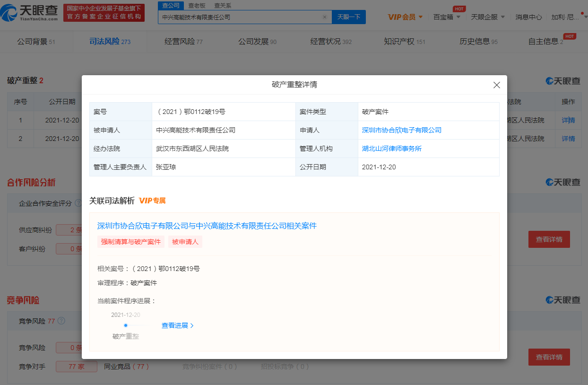Click 查看详情 in 竞争风险 section
This screenshot has height=385, width=588.
click(549, 357)
